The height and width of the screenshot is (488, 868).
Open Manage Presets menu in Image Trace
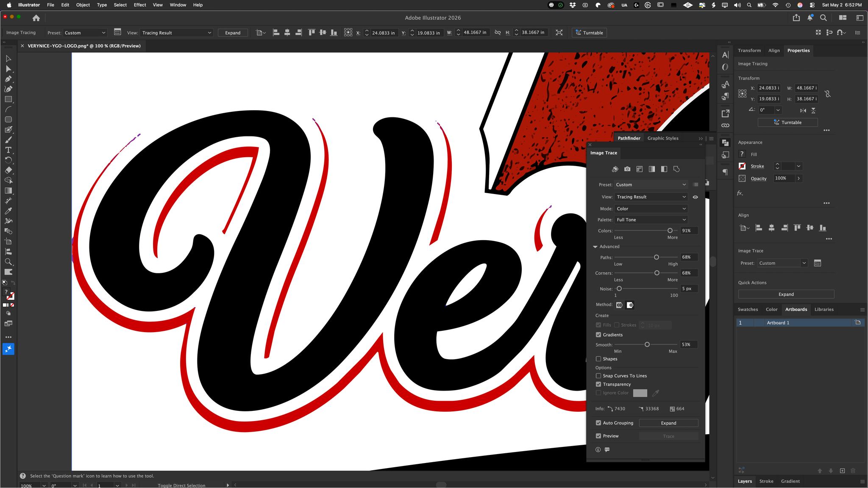pos(696,185)
